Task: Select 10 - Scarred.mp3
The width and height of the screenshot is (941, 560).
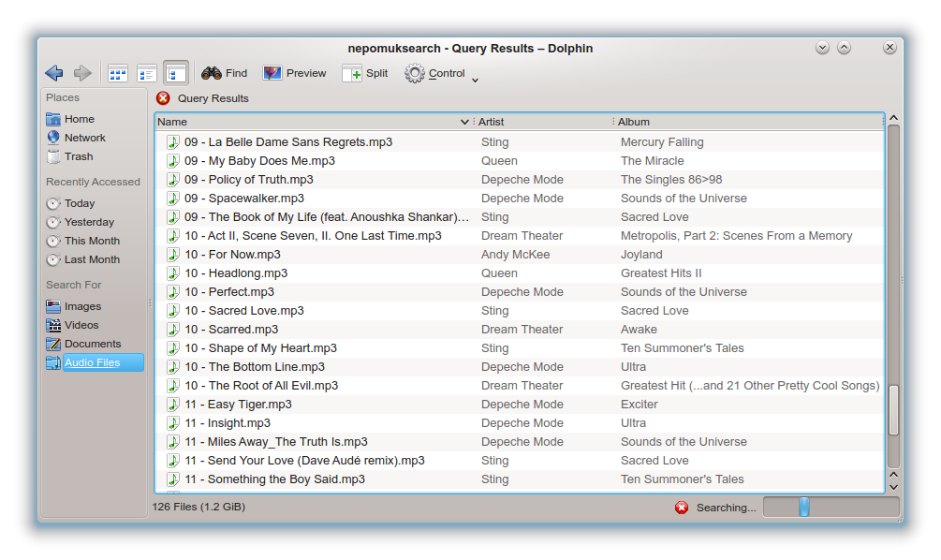Action: point(231,329)
